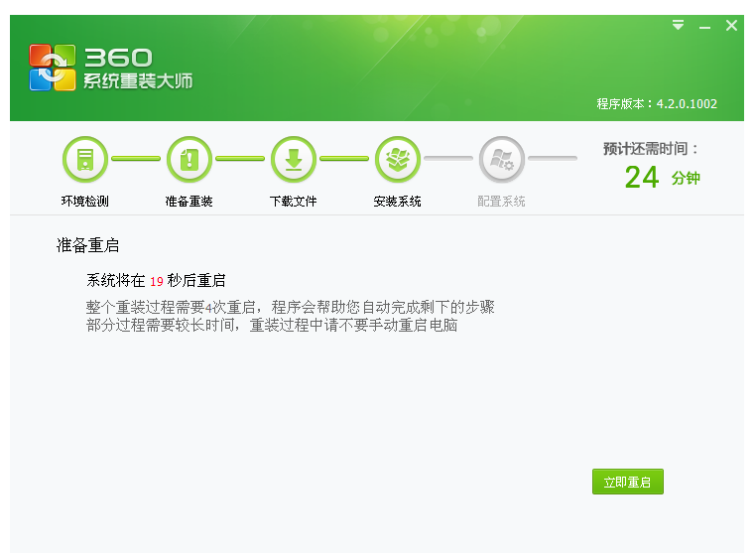
Task: Select the 安装系统 step label
Action: pyautogui.click(x=398, y=202)
